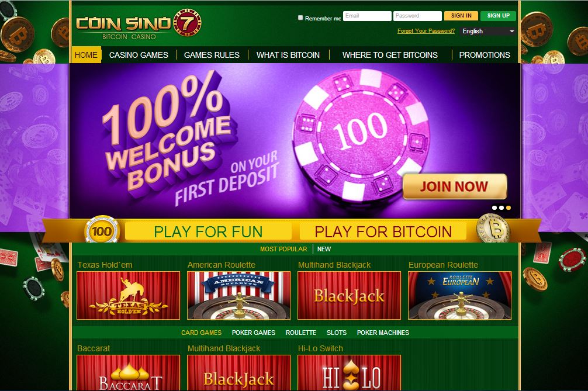Switch to the New games tab
Viewport: 588px width, 391px height.
[x=324, y=249]
